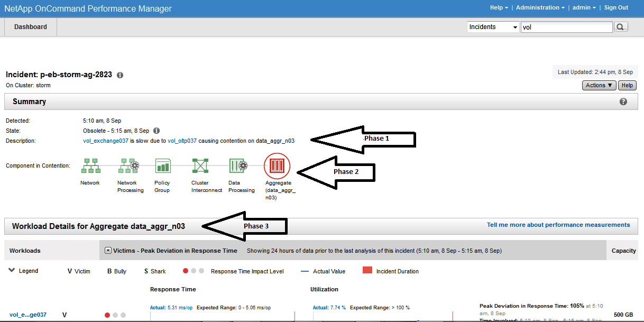Open the Incidents search type dropdown
This screenshot has width=644, height=322.
click(x=493, y=27)
